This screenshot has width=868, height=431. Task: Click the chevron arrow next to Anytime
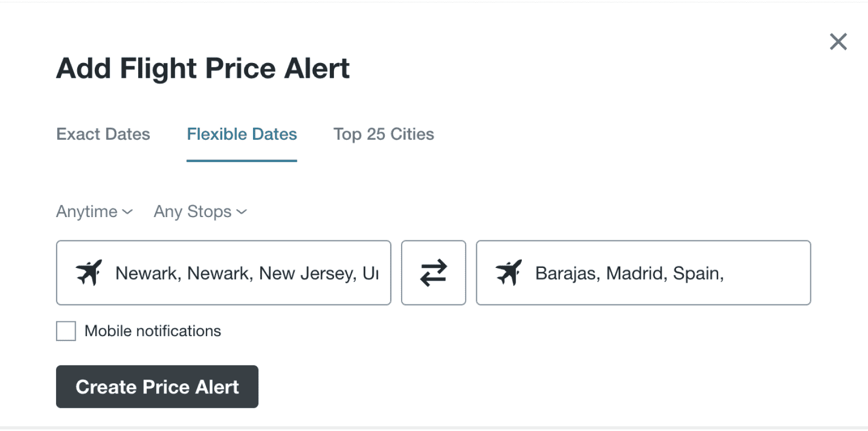pos(128,212)
